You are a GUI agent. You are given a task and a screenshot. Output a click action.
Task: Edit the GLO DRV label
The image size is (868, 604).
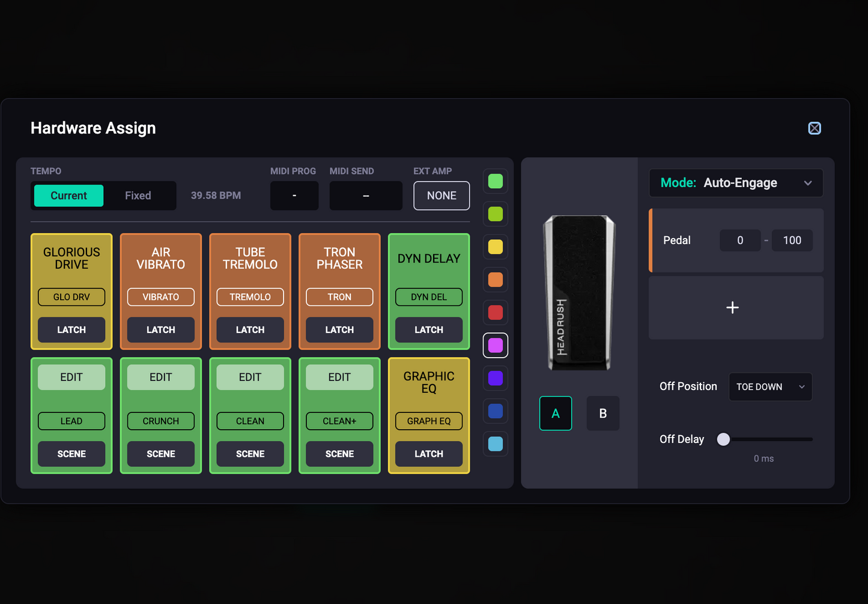[71, 297]
